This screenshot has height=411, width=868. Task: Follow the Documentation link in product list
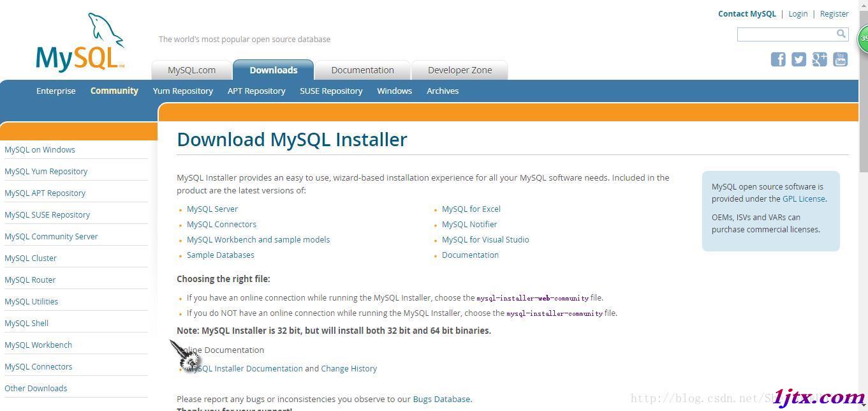click(470, 255)
